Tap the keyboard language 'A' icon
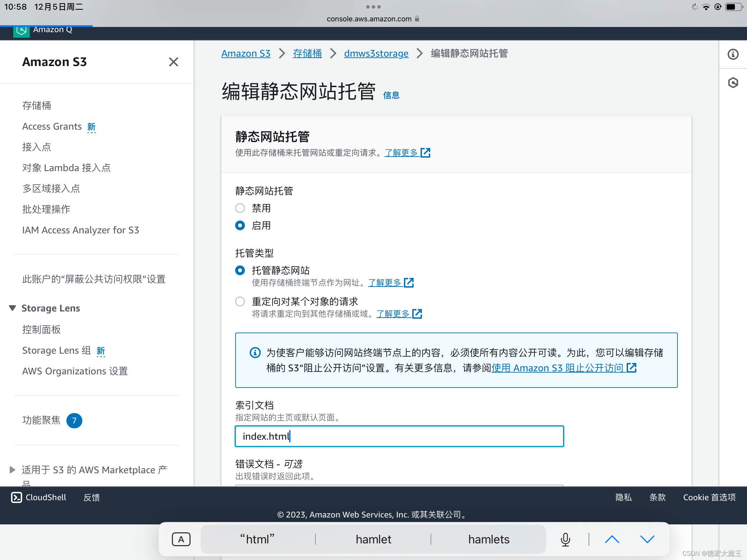Viewport: 747px width, 560px height. [x=181, y=539]
